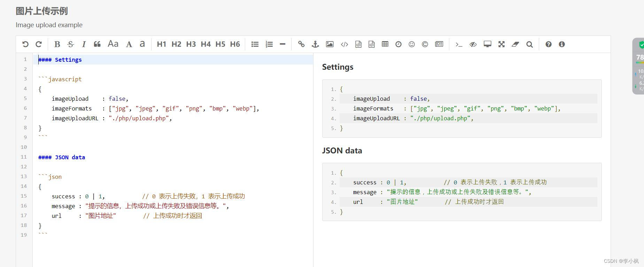Open search in editor
The image size is (644, 267).
pyautogui.click(x=529, y=44)
